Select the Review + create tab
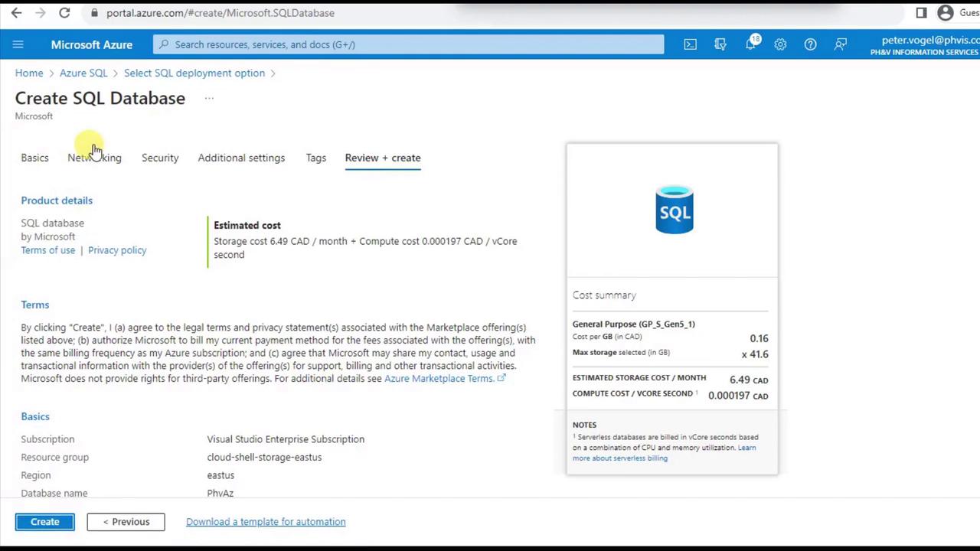The image size is (980, 551). pos(383,158)
